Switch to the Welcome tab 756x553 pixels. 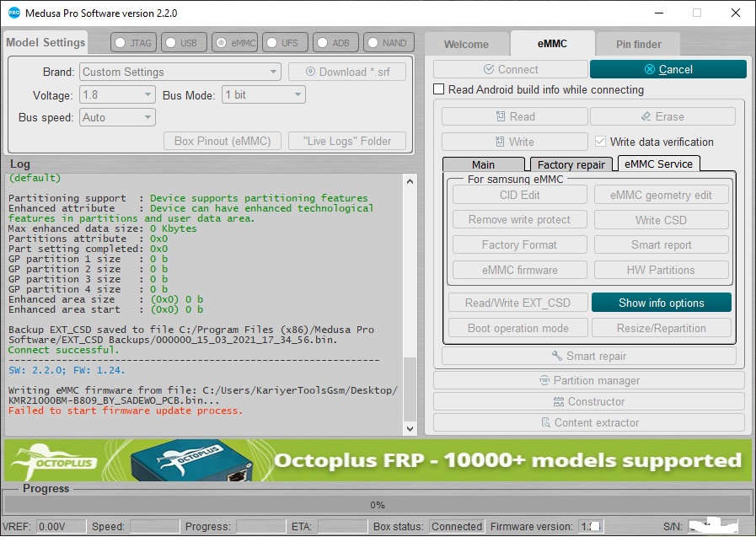pos(466,45)
